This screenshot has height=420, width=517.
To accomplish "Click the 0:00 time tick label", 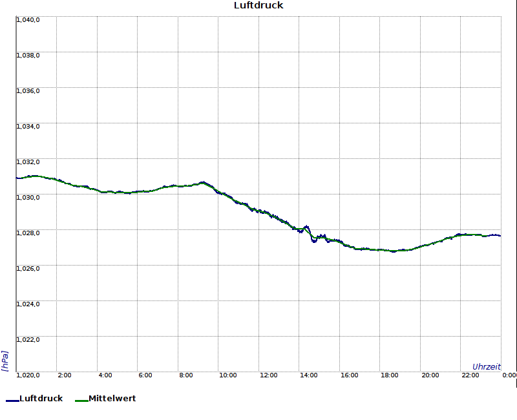I will point(509,375).
